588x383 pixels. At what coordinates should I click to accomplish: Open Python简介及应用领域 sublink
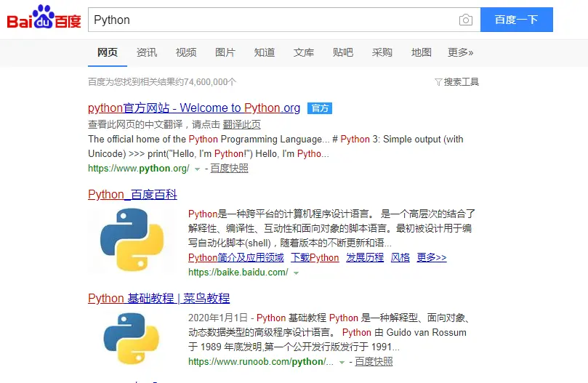point(236,258)
